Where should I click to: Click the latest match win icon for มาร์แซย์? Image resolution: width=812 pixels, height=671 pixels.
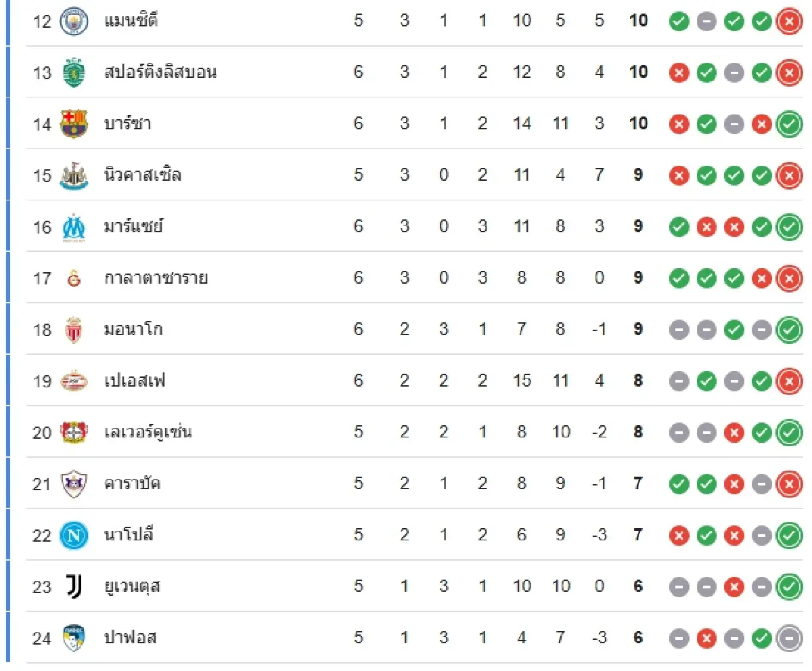coord(788,227)
